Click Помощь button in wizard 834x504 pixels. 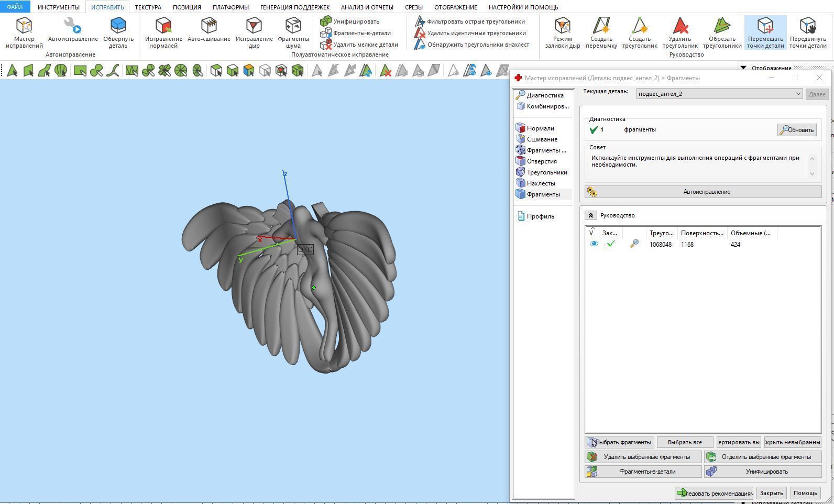pos(805,493)
